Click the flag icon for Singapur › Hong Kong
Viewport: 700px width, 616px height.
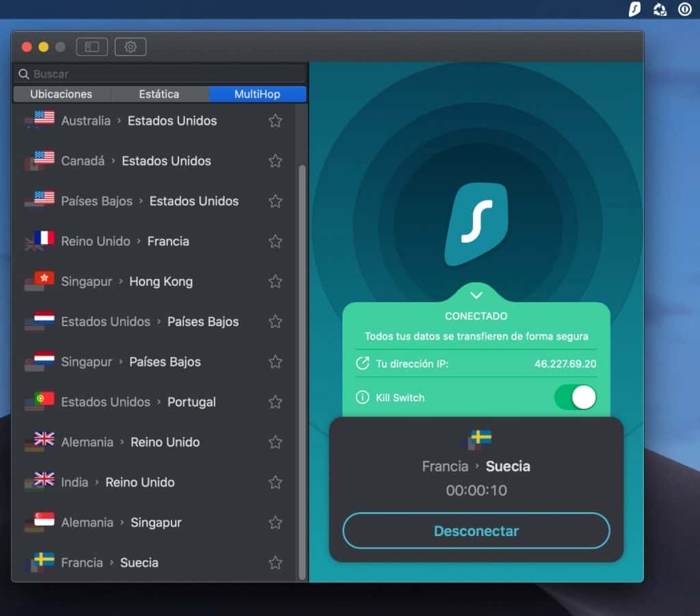tap(40, 281)
